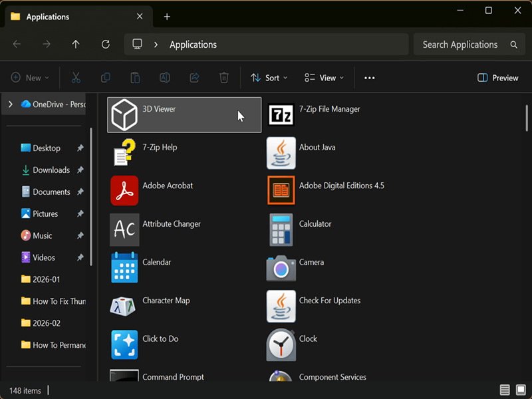Expand the OneDrive tree node
This screenshot has width=532, height=399.
(x=11, y=104)
